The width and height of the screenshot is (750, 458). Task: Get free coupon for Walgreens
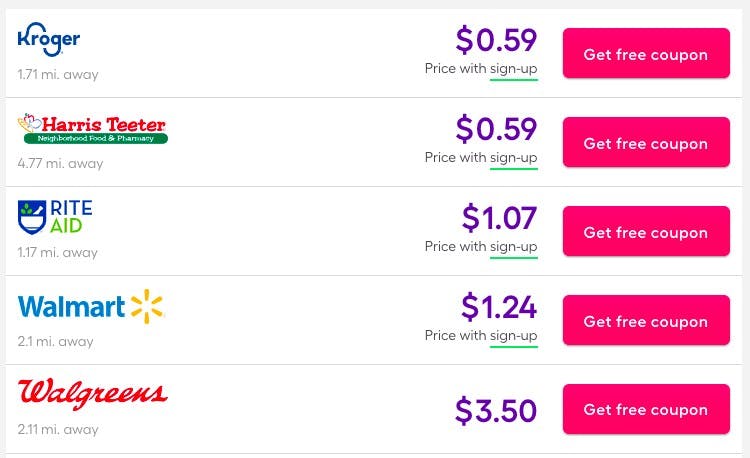pos(646,409)
